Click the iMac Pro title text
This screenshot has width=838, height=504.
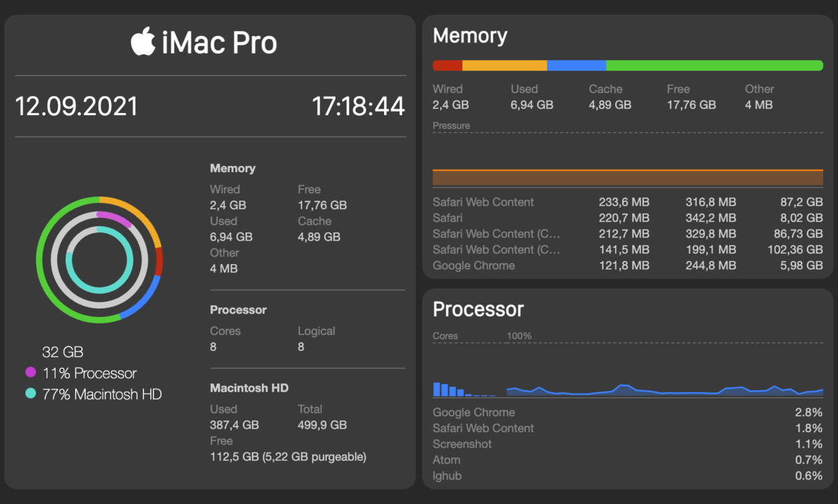pos(219,43)
